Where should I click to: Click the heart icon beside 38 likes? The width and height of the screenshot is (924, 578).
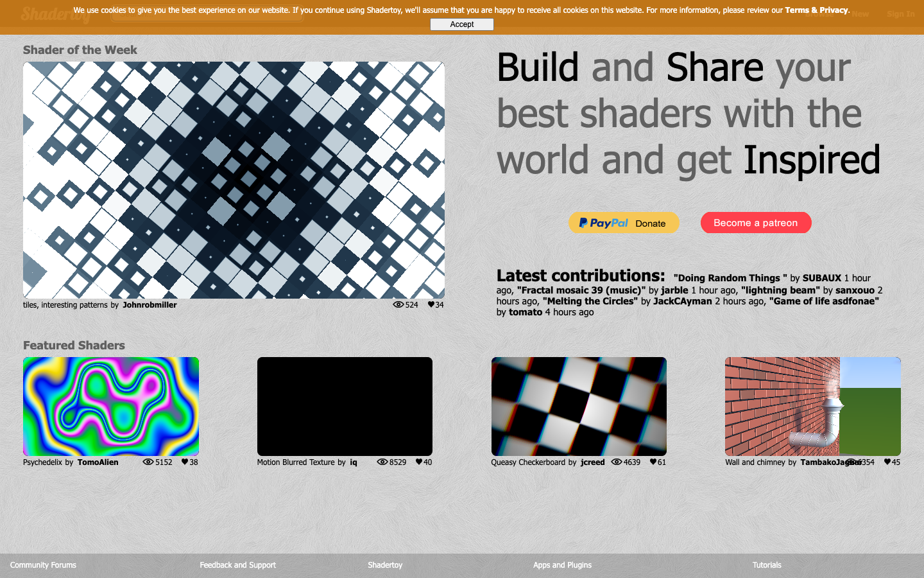[185, 462]
